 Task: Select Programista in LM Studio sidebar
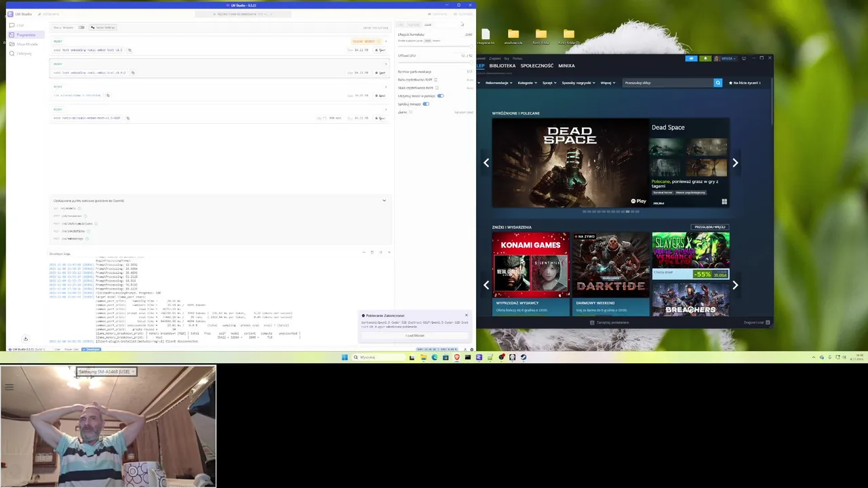click(x=26, y=35)
